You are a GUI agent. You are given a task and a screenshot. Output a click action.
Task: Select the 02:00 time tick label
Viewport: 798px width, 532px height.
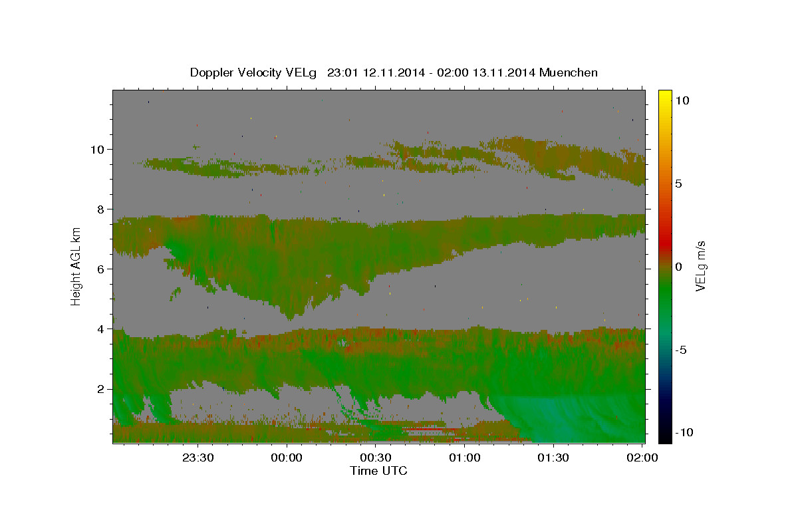(642, 458)
